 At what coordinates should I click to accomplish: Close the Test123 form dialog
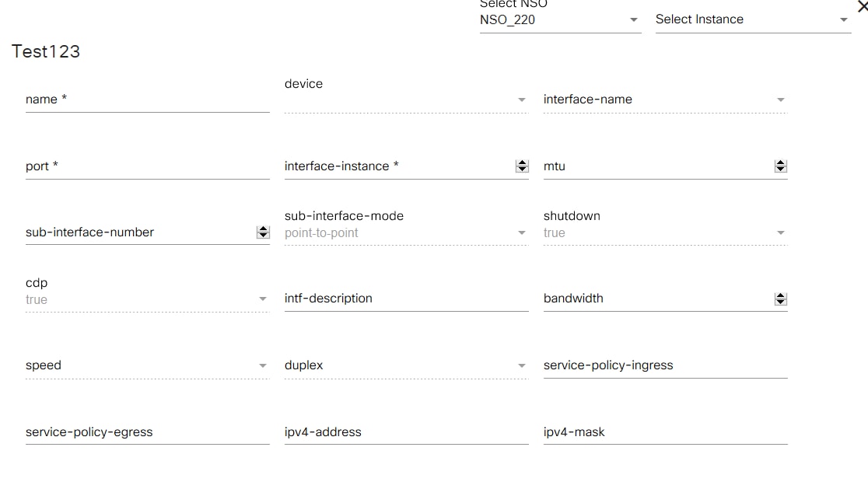(x=861, y=7)
